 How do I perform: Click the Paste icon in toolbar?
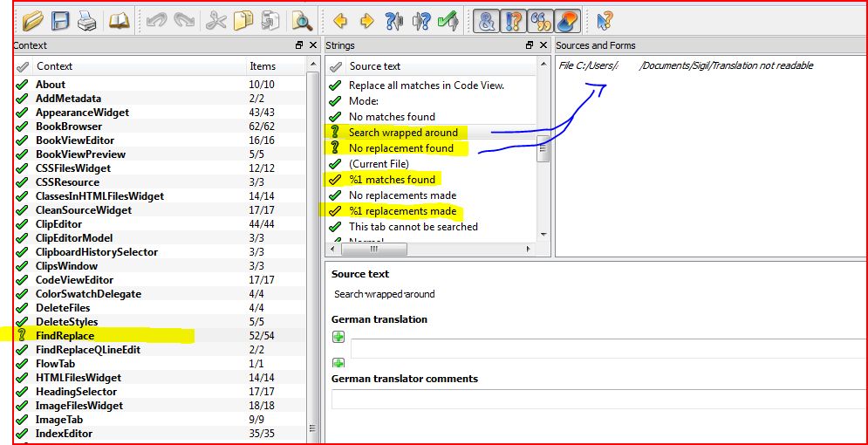(x=270, y=22)
